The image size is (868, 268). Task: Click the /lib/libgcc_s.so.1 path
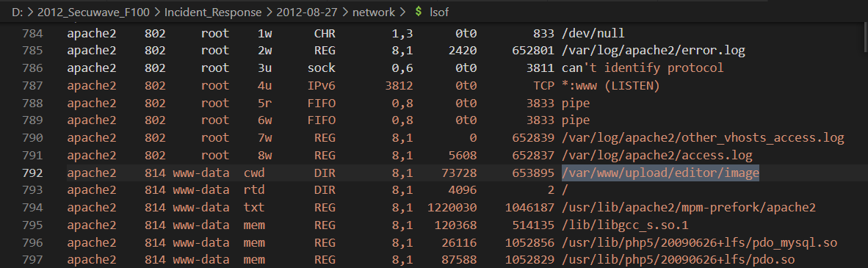[x=625, y=225]
